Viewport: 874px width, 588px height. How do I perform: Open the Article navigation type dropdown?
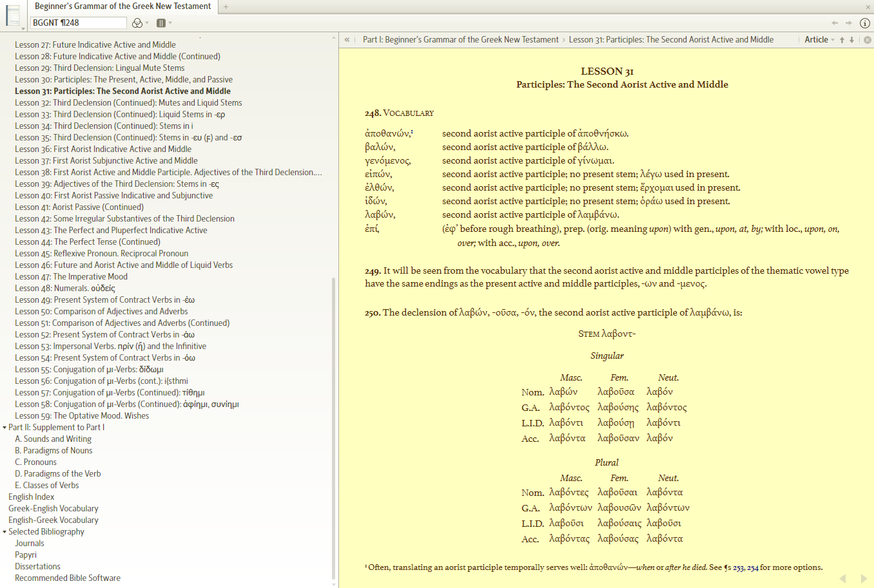tap(819, 40)
